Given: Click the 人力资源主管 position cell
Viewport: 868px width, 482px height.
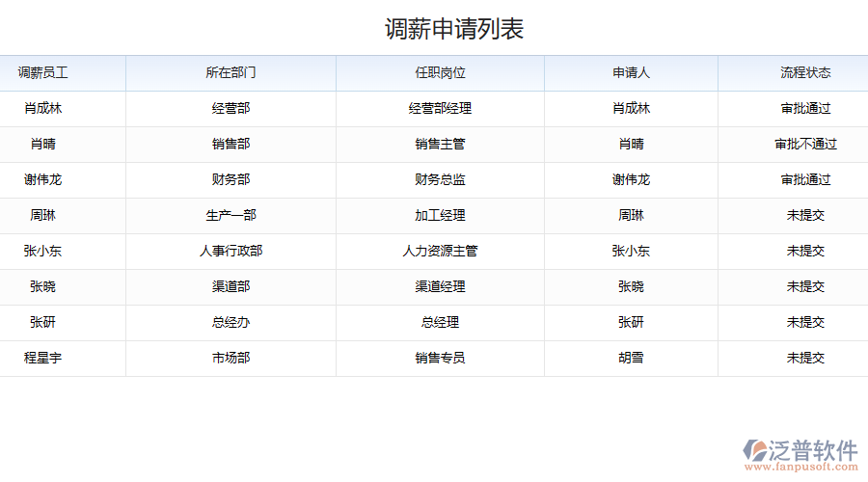Looking at the screenshot, I should [440, 251].
